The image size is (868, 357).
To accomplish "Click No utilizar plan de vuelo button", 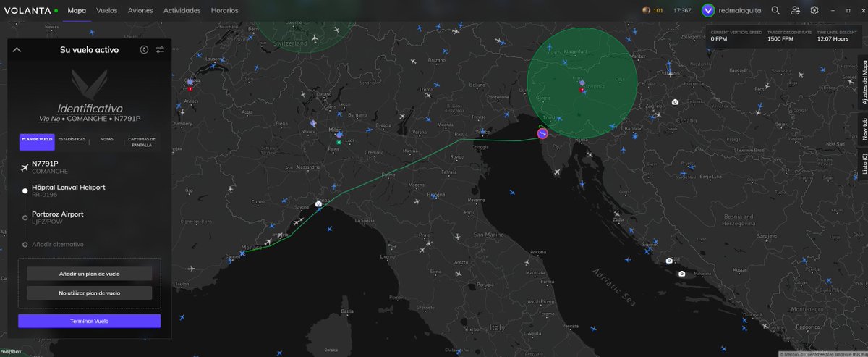I will click(90, 293).
